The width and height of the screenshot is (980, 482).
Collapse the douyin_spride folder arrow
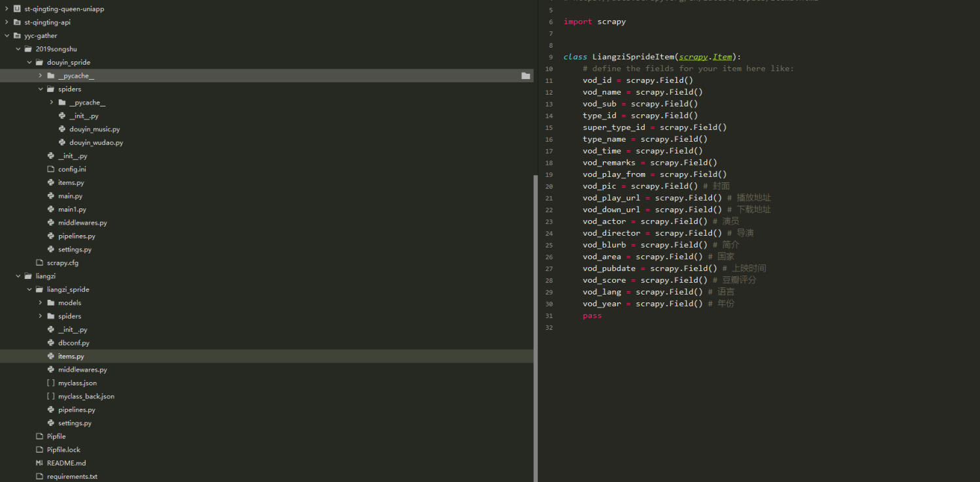pos(29,63)
